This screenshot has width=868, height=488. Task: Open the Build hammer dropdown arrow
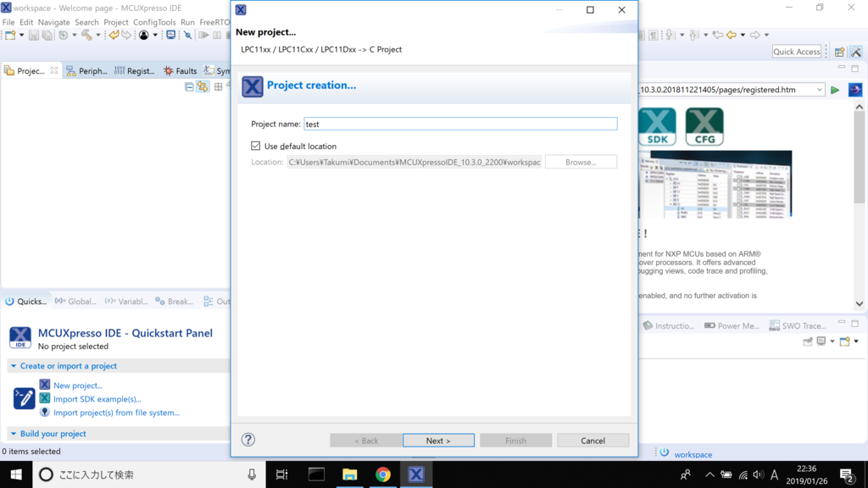[98, 36]
